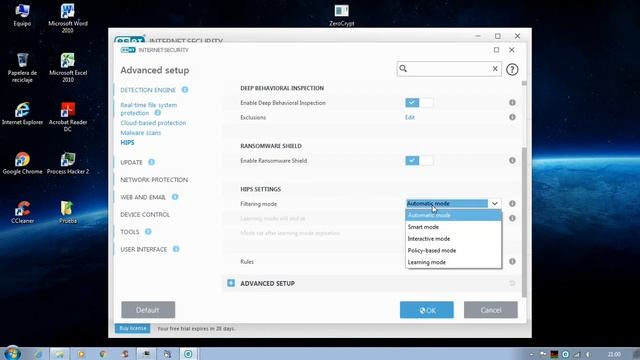Open the Detection Engine section
The height and width of the screenshot is (360, 640).
pos(148,90)
